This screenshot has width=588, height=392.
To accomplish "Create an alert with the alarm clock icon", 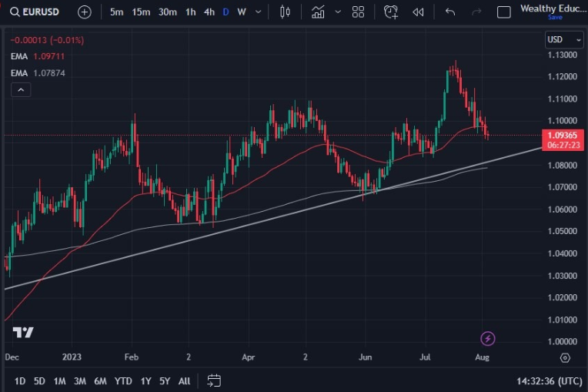I will 391,12.
